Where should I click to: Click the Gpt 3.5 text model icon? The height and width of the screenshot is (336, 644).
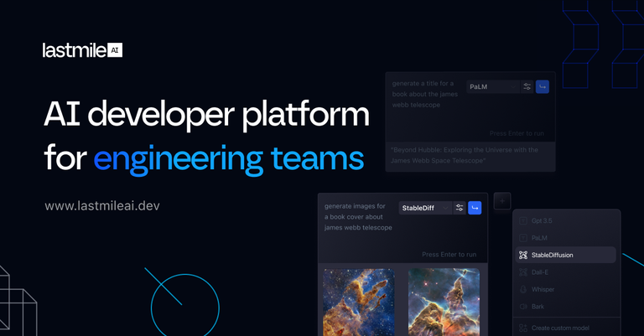click(x=523, y=220)
